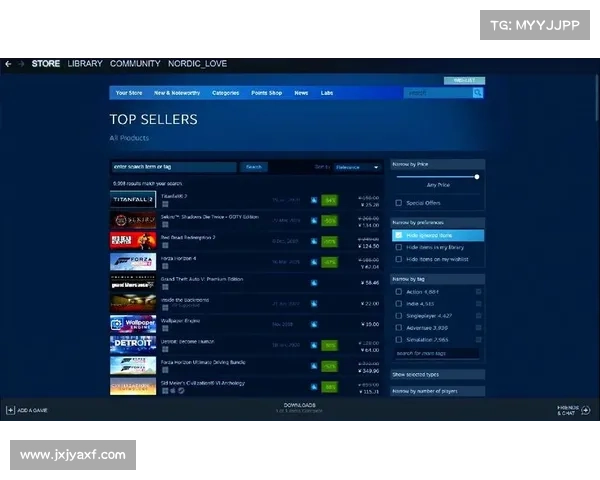Image resolution: width=600 pixels, height=480 pixels.
Task: Click Windows icon on Wallpaper Engine row
Action: click(x=165, y=328)
